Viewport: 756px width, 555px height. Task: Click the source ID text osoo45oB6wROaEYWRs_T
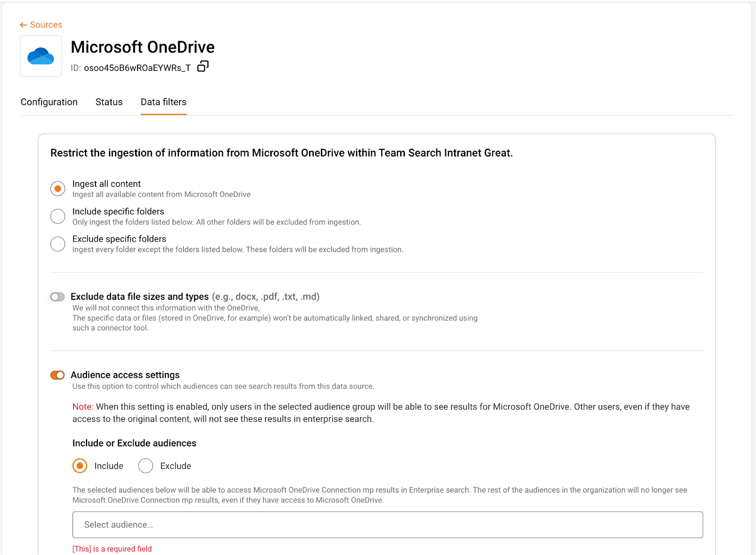click(x=137, y=68)
